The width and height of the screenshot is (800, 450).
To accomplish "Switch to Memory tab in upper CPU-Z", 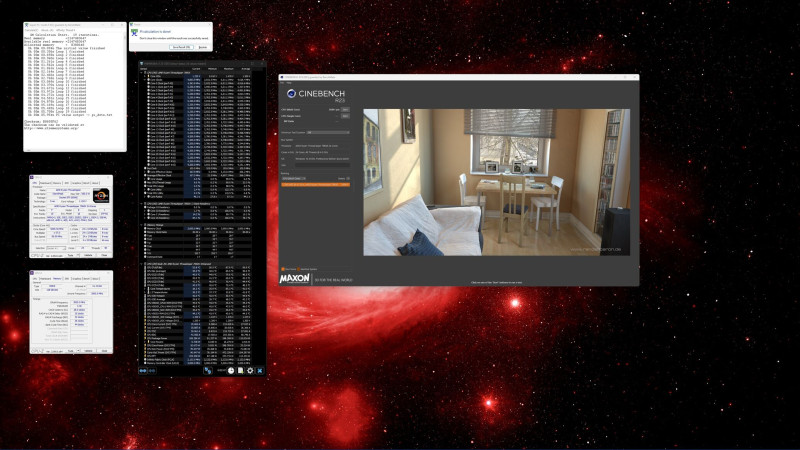I will pos(57,183).
